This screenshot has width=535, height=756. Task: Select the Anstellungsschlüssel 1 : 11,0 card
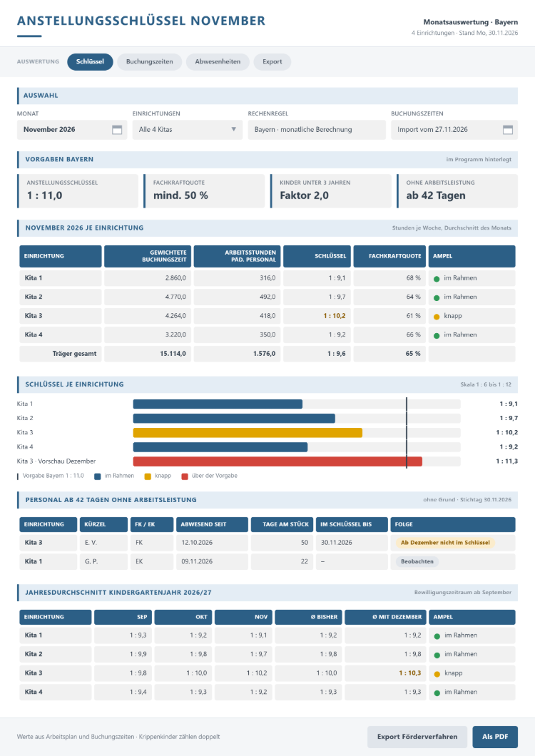[x=78, y=191]
